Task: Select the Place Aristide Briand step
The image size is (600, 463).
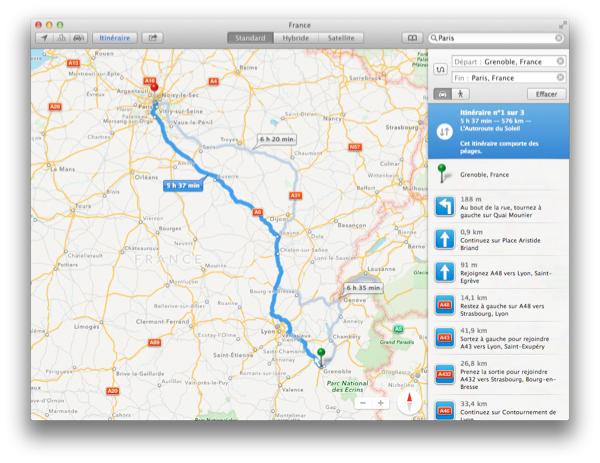Action: (498, 240)
